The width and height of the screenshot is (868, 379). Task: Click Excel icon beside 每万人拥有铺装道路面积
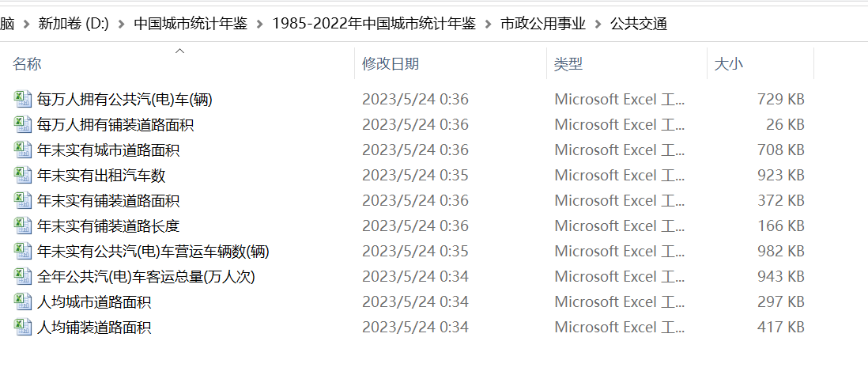pyautogui.click(x=22, y=124)
